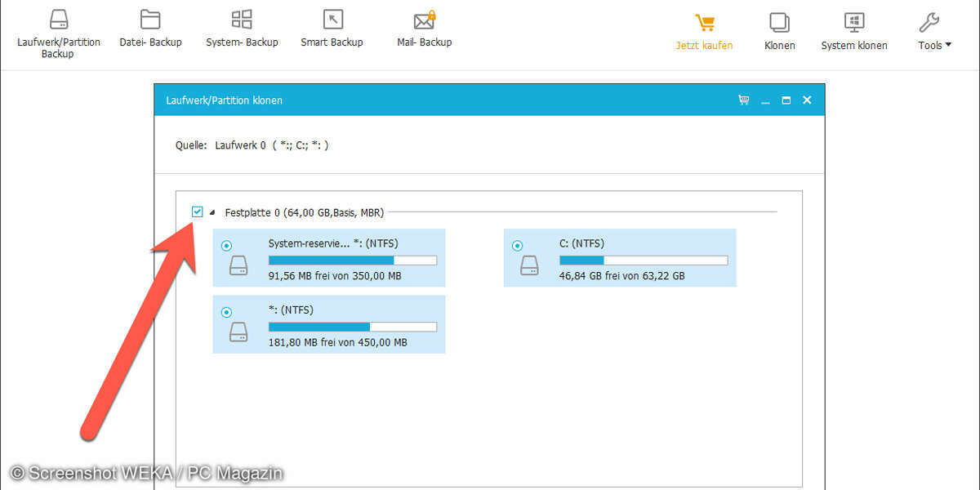This screenshot has width=980, height=490.
Task: Collapse the Festplatte 0 tree arrow
Action: (212, 213)
